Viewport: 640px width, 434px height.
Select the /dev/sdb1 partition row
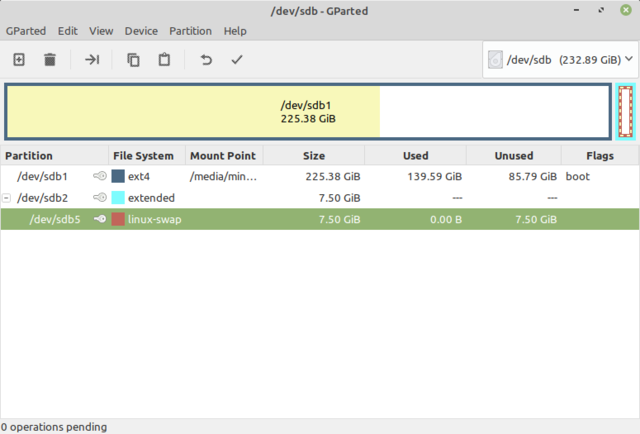(x=320, y=176)
